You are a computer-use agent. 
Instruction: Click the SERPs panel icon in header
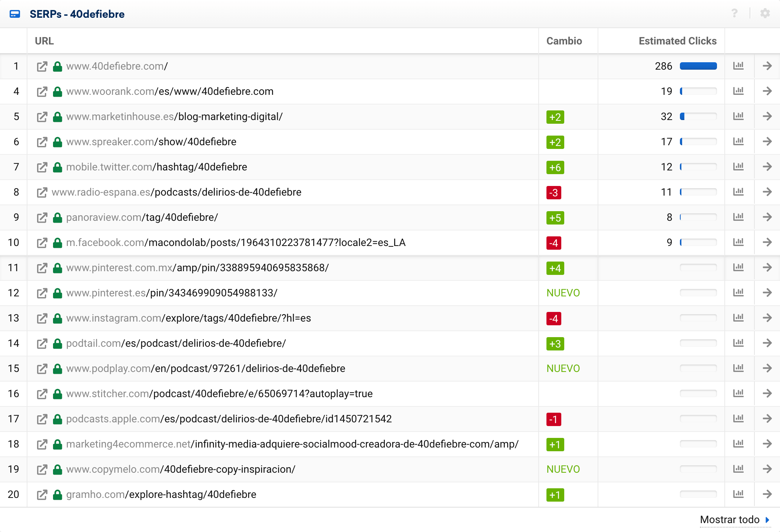[15, 14]
